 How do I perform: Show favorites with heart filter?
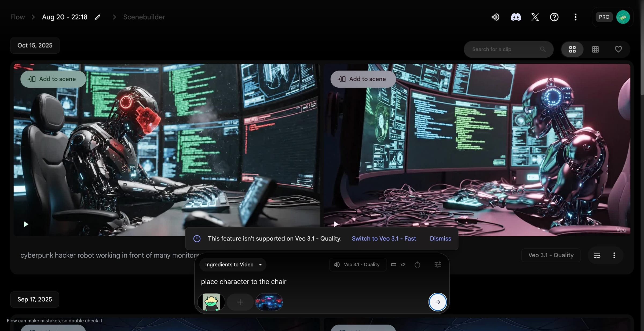pos(618,49)
